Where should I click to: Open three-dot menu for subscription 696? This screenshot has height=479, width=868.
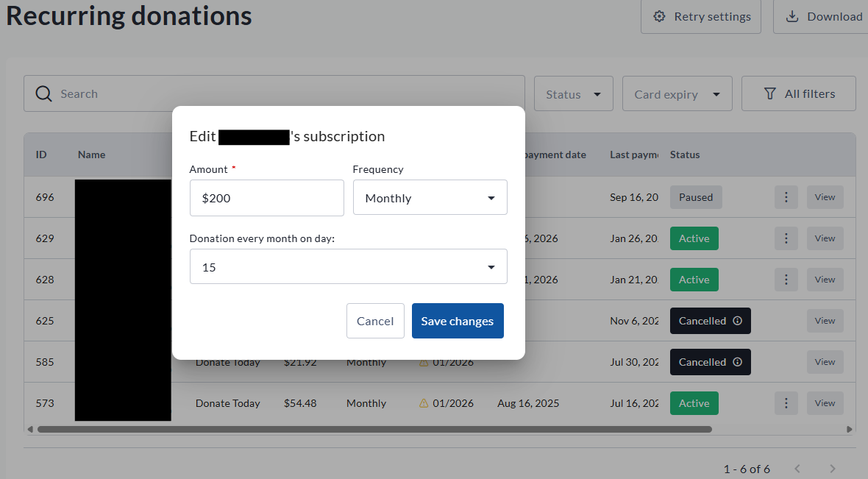click(786, 197)
